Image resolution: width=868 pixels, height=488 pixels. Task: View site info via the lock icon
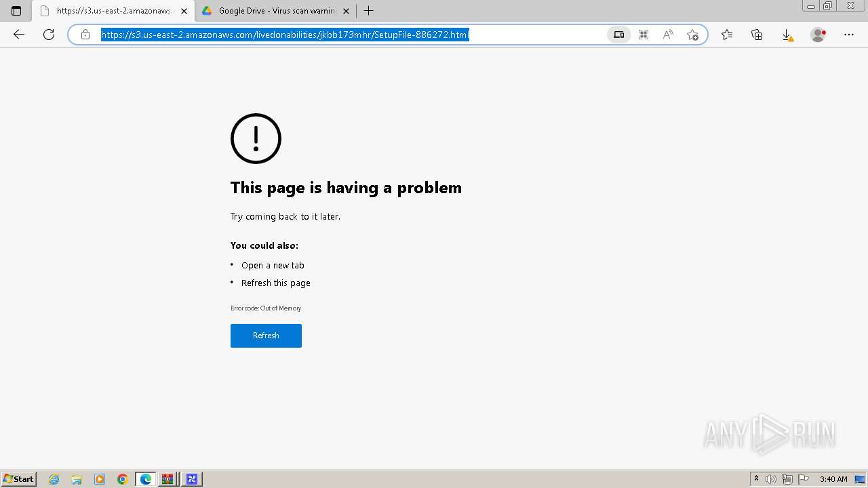(x=85, y=35)
